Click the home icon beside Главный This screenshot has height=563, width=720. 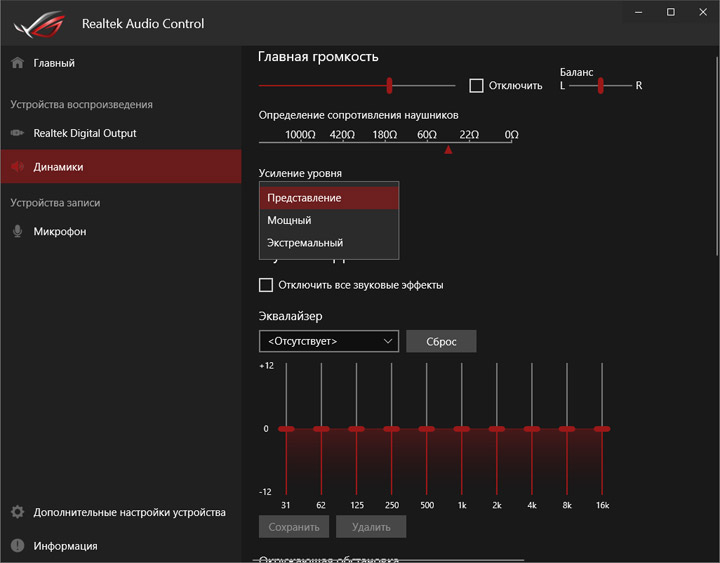pos(17,62)
